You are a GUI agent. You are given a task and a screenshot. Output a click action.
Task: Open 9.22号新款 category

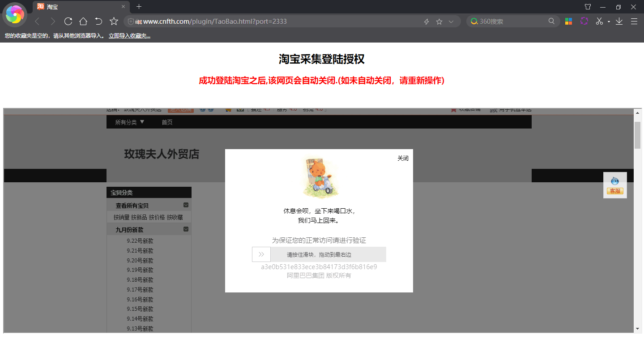(140, 241)
